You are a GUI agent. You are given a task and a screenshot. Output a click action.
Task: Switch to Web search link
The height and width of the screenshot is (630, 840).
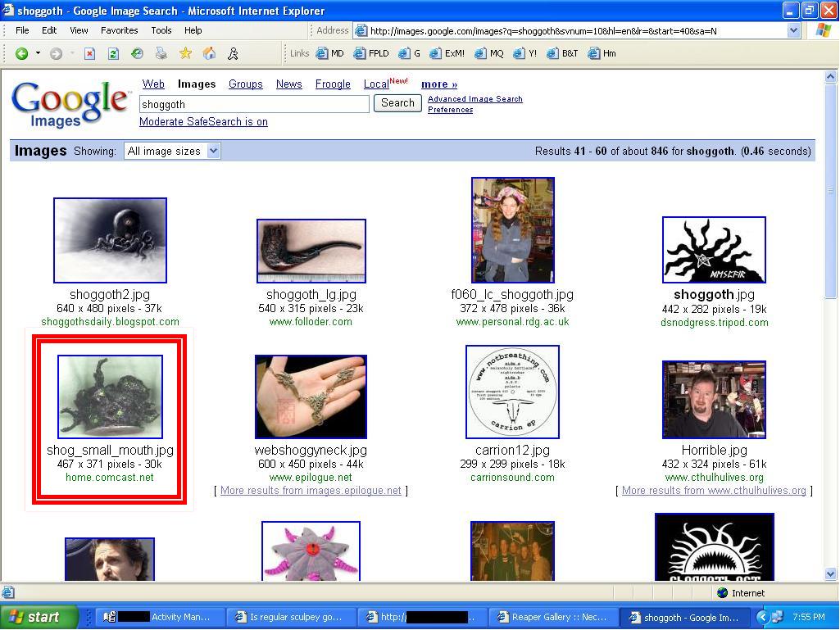click(153, 84)
